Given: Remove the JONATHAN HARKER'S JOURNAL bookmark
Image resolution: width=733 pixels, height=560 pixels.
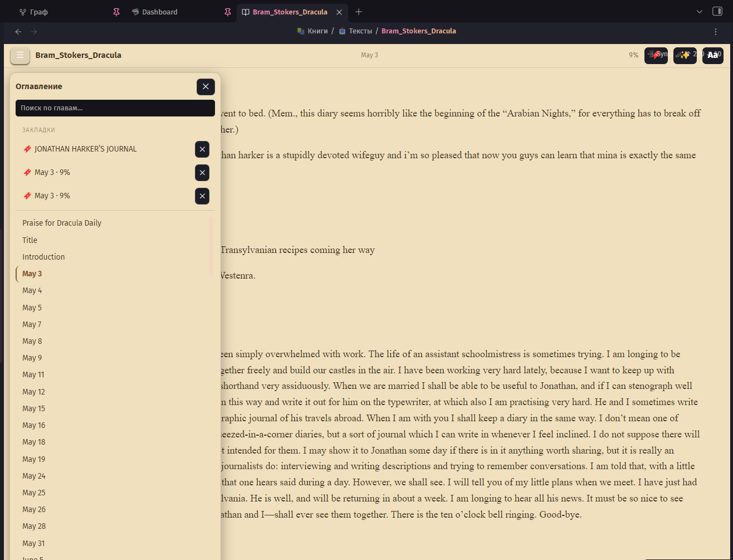Looking at the screenshot, I should tap(202, 149).
